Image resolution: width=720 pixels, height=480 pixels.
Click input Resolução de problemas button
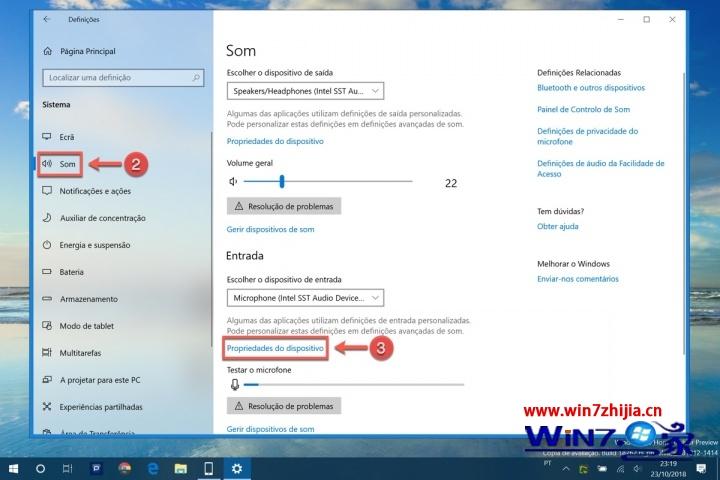coord(284,406)
